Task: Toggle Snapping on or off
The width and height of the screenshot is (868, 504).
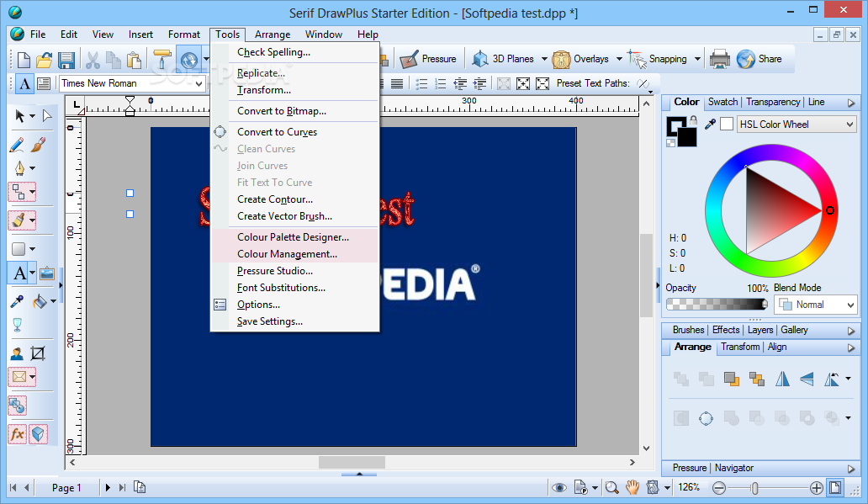Action: pos(658,59)
